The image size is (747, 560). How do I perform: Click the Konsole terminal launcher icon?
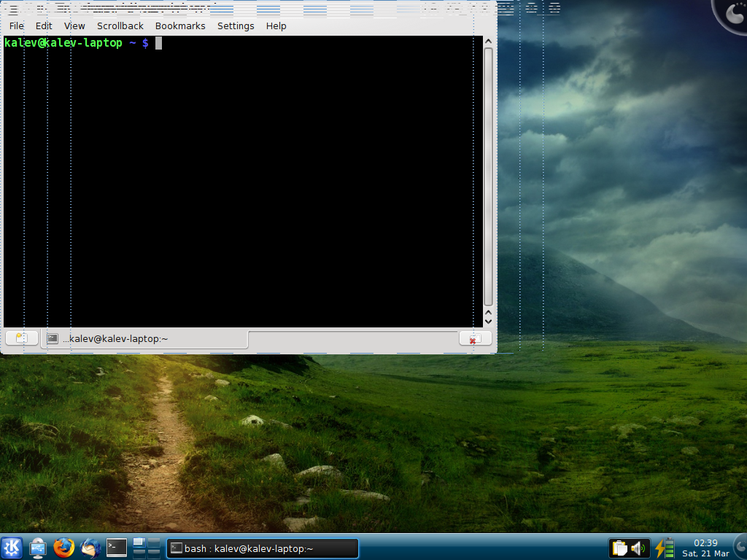tap(117, 548)
